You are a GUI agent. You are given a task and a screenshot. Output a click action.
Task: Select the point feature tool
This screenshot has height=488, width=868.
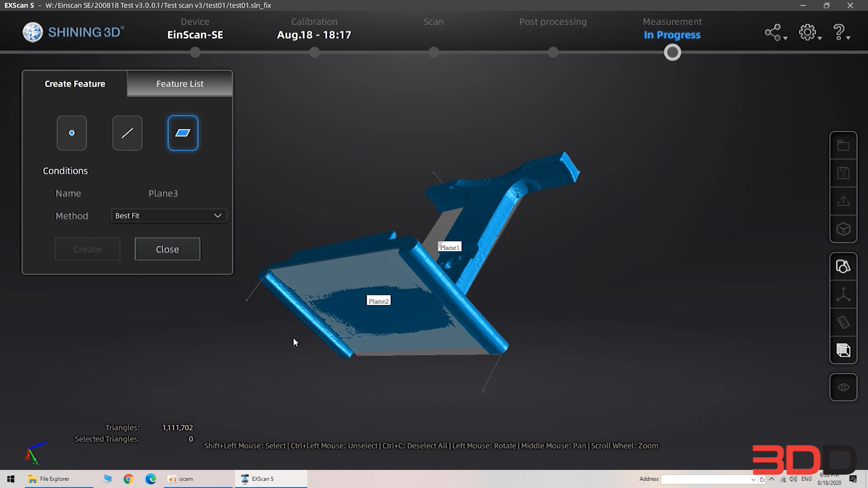click(71, 133)
